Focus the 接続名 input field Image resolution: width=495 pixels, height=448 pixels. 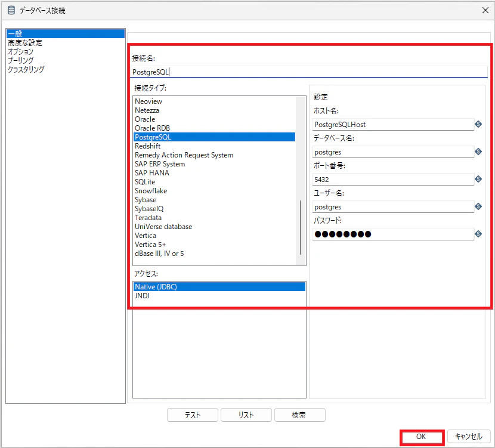[x=310, y=72]
